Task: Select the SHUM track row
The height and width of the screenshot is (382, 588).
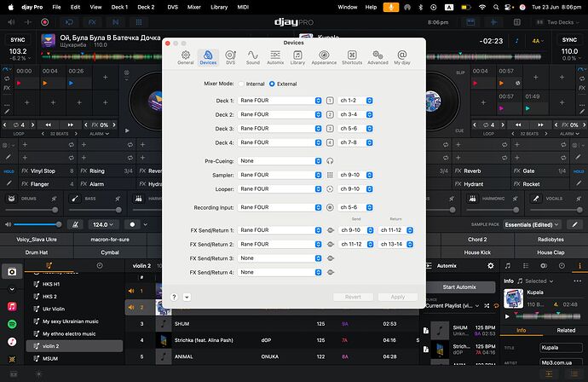Action: click(x=272, y=323)
